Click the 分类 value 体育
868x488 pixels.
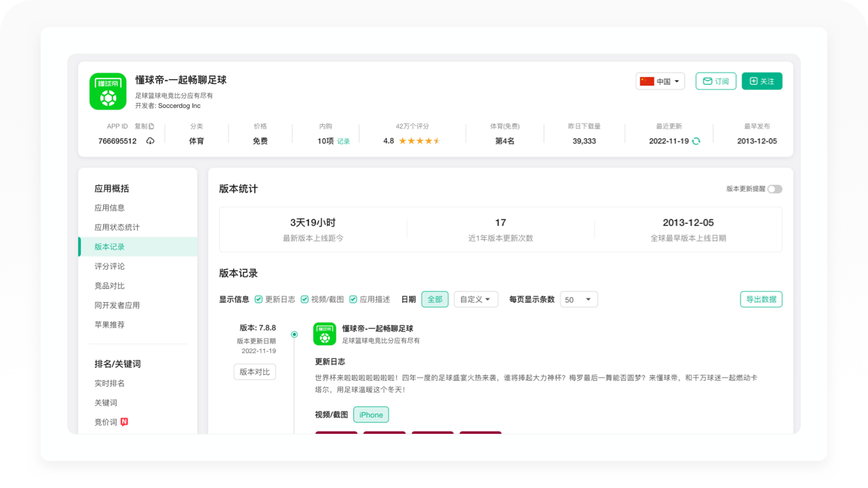tap(197, 141)
